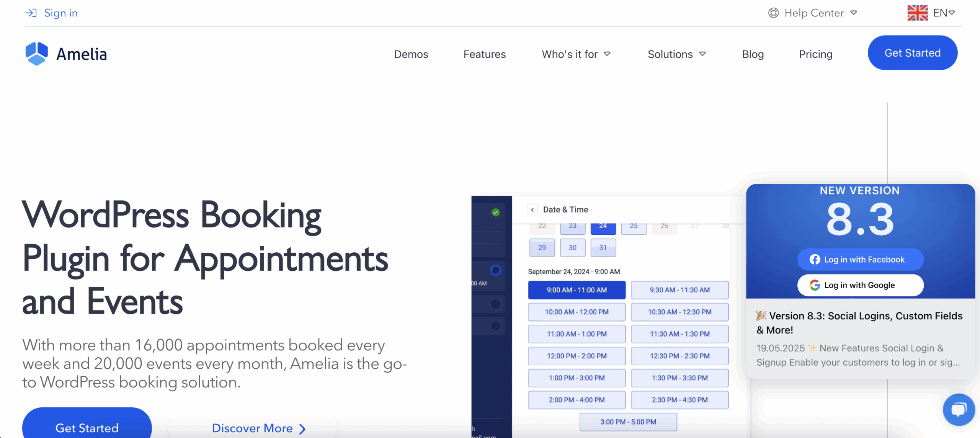Click the Log in with Google button

[x=860, y=285]
